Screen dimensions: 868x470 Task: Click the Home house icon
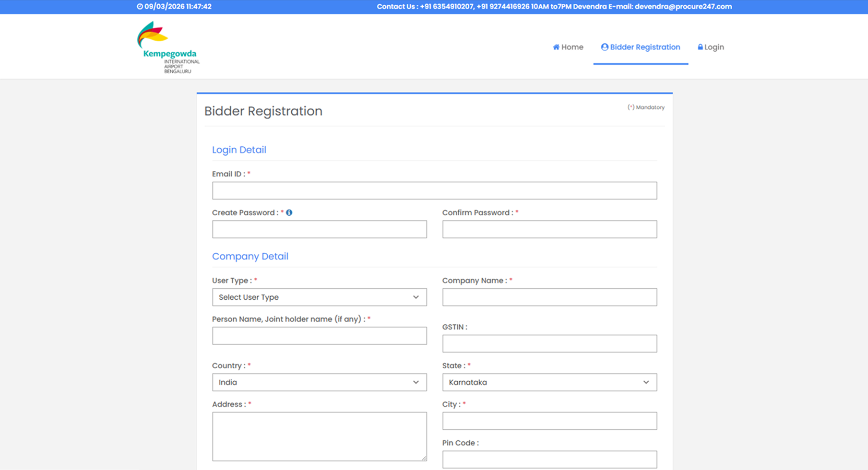(556, 47)
